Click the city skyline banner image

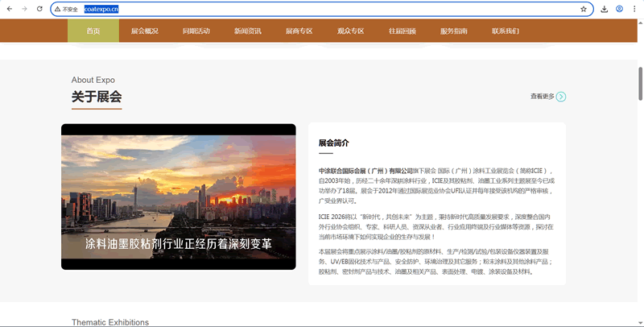tap(178, 197)
